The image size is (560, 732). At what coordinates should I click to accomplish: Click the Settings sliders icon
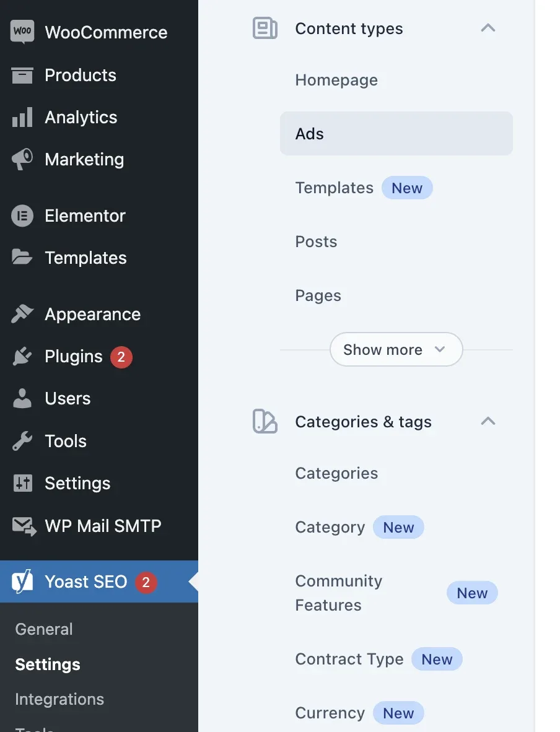click(x=22, y=483)
